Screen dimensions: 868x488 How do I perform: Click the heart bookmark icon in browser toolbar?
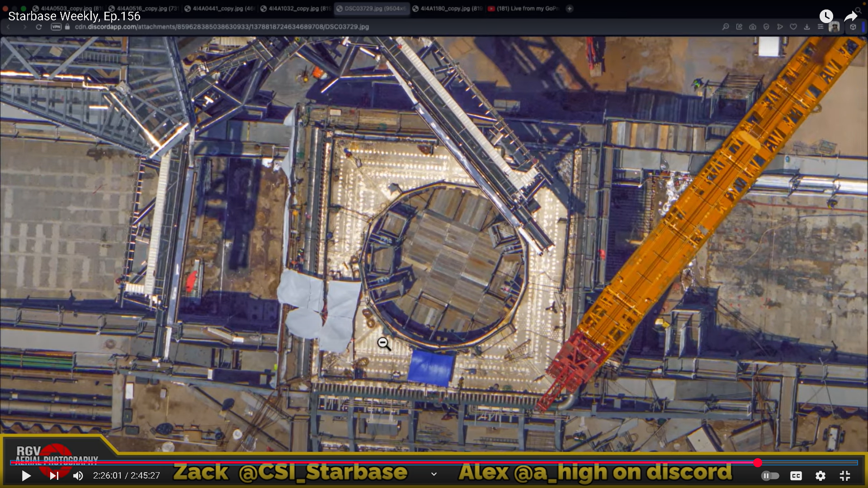tap(793, 27)
